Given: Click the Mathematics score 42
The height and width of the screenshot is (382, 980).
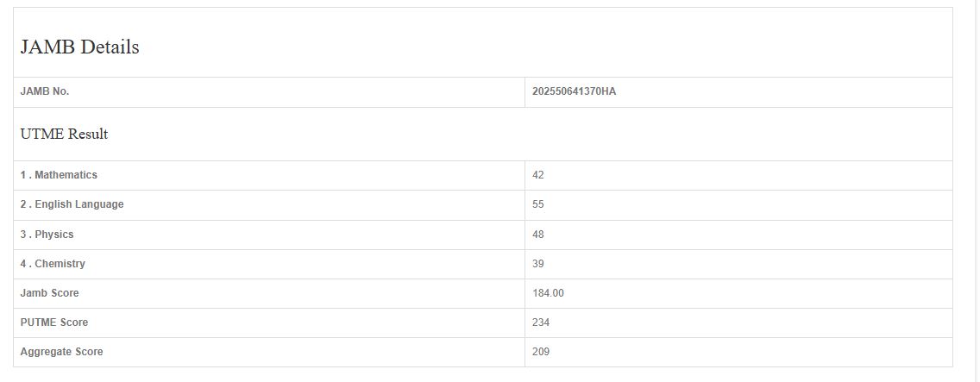Looking at the screenshot, I should coord(538,175).
